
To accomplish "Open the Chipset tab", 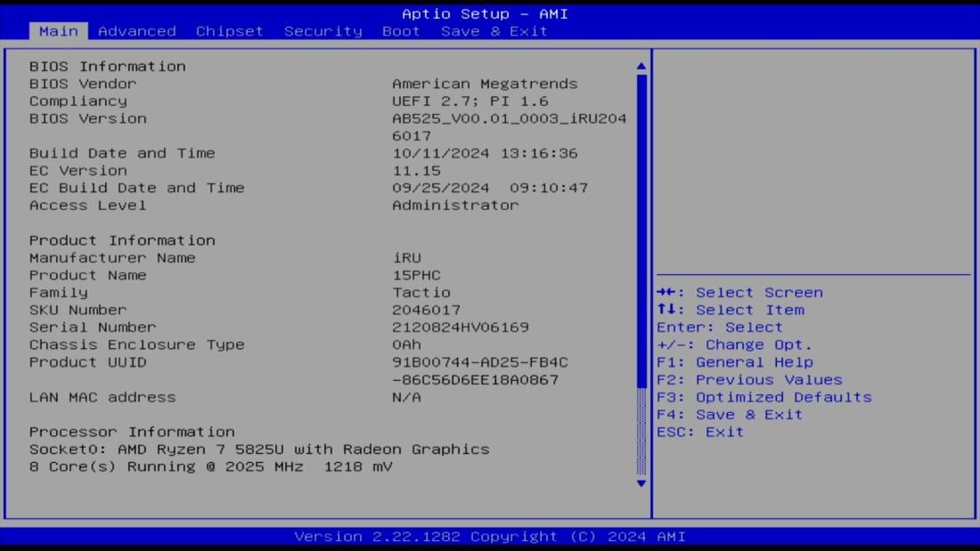I will click(229, 31).
